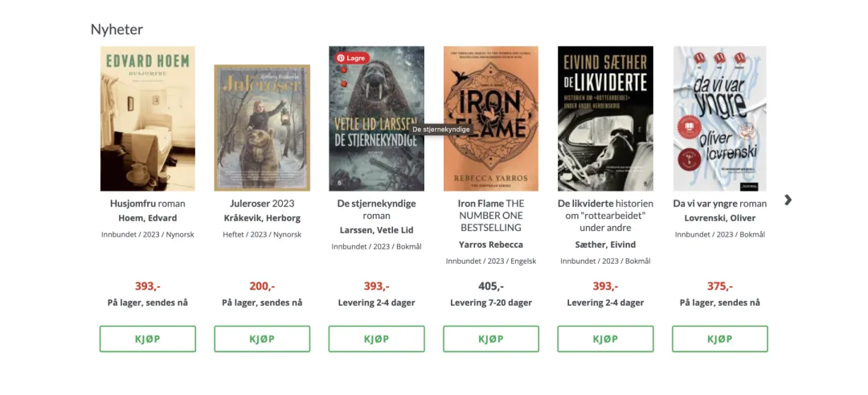The width and height of the screenshot is (868, 395).
Task: Open the De likviderte title link
Action: (605, 215)
